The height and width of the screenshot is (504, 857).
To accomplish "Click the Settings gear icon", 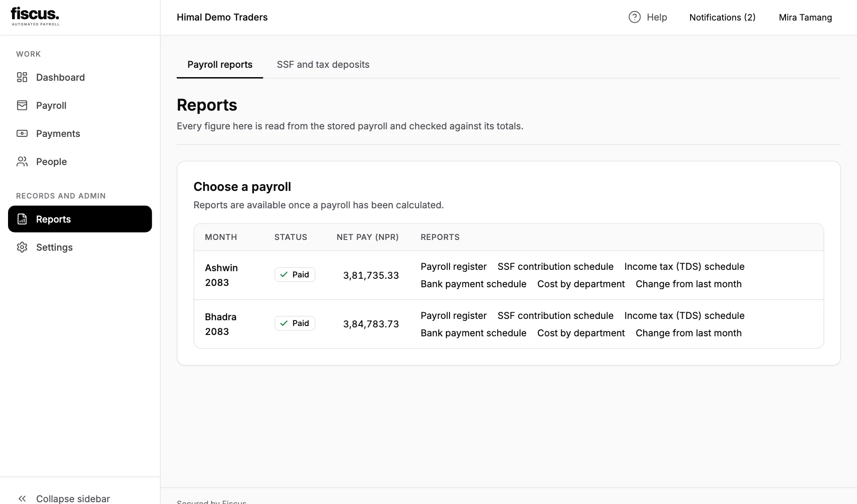I will [22, 247].
